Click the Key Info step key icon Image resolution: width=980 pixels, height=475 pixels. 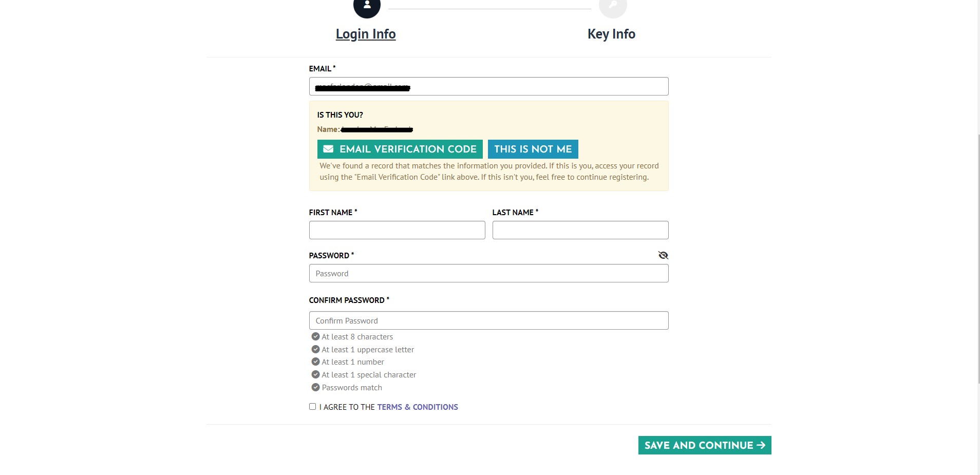pos(613,6)
